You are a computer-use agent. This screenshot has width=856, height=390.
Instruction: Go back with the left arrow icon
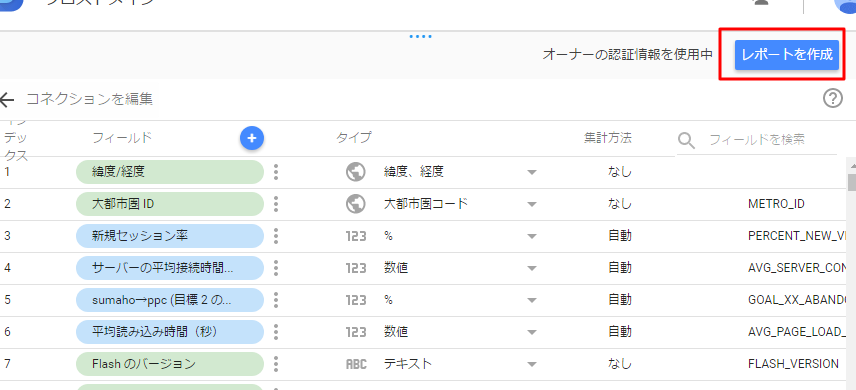pyautogui.click(x=7, y=99)
